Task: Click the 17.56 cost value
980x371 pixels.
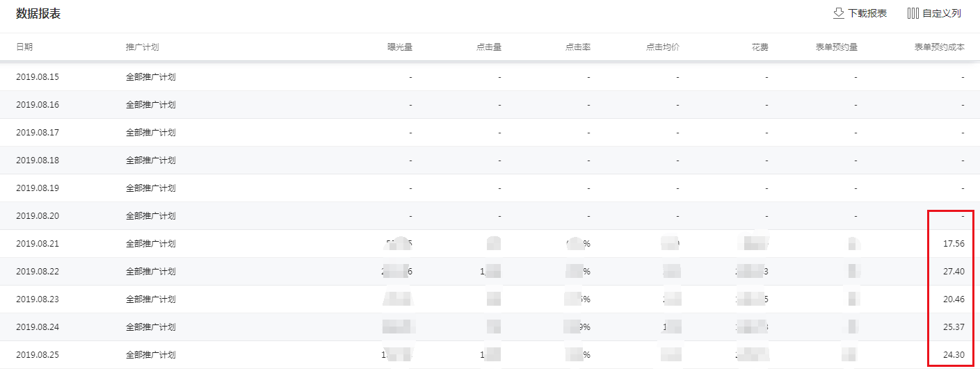Action: (954, 244)
